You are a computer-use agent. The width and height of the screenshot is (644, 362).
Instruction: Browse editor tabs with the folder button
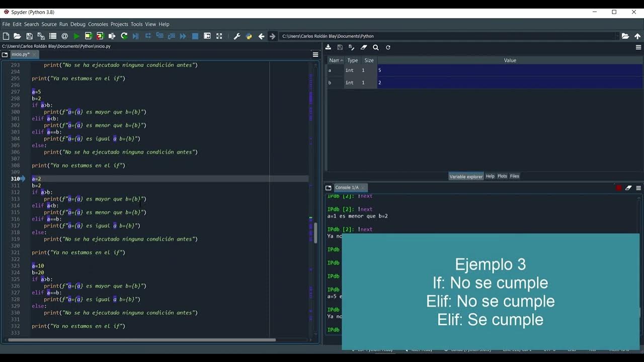click(5, 55)
